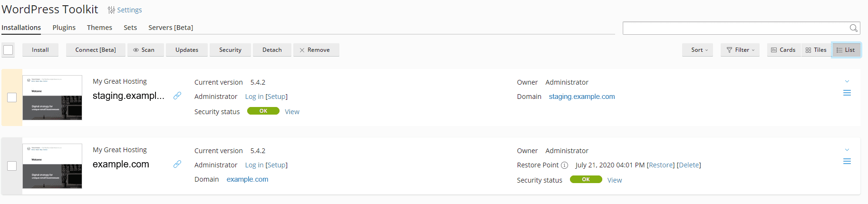Click Restore link for the restore point

click(x=661, y=165)
